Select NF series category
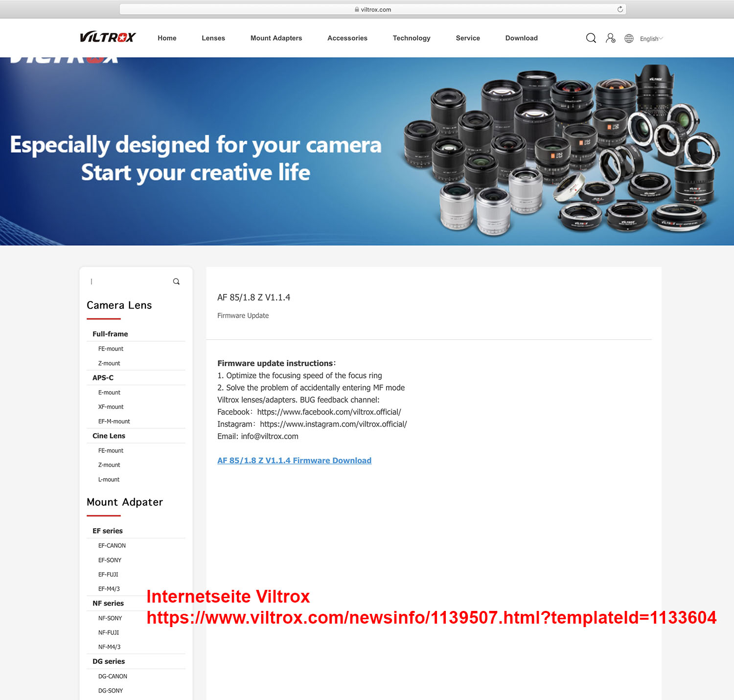Viewport: 734px width, 700px height. pyautogui.click(x=108, y=603)
